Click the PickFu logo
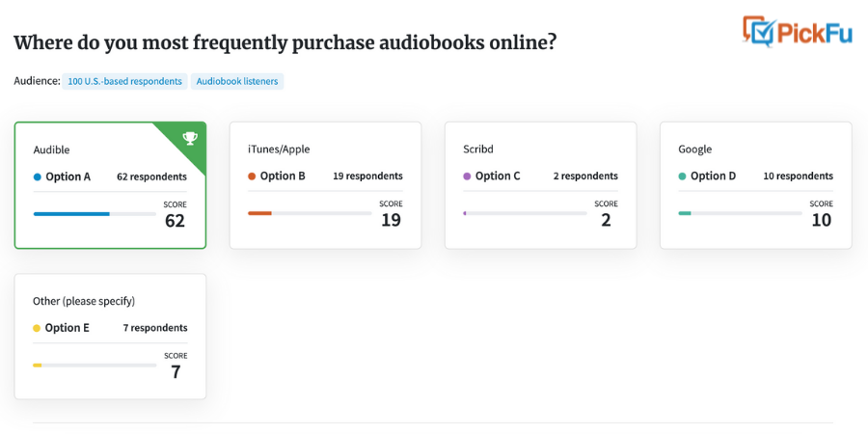The image size is (868, 434). 797,31
